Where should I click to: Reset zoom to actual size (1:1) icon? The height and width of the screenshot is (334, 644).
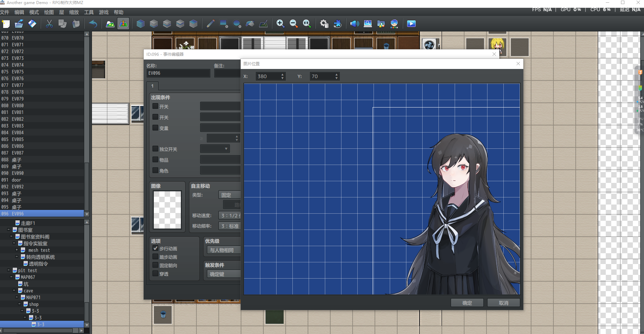click(x=307, y=24)
